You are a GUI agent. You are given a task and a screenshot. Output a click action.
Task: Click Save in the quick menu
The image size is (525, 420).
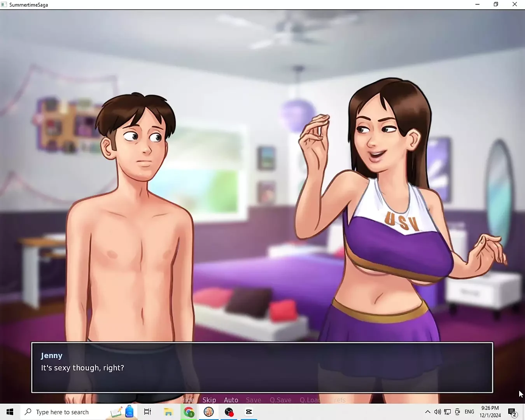pos(254,400)
